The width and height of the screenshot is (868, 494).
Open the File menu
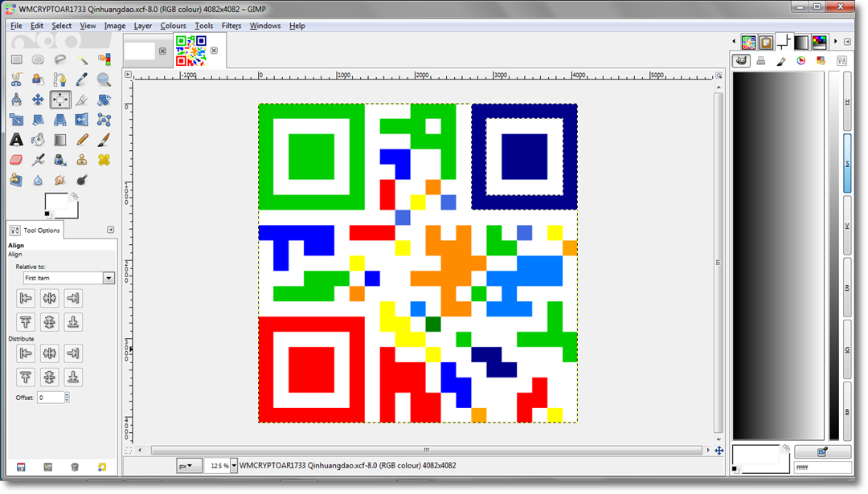(16, 26)
